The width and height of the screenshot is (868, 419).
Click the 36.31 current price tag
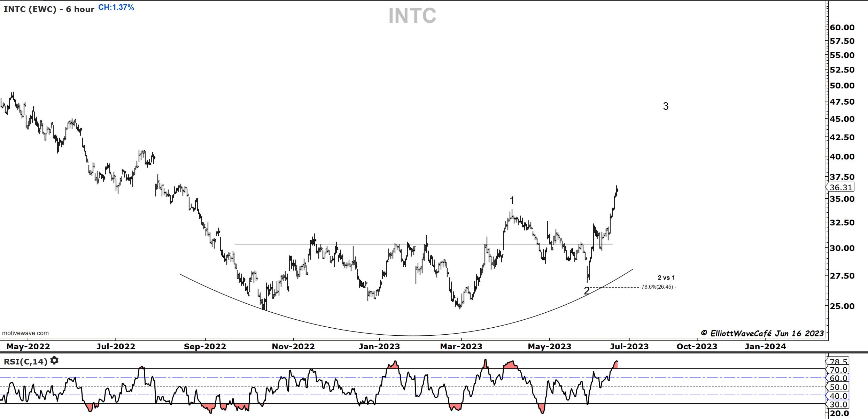(x=841, y=188)
